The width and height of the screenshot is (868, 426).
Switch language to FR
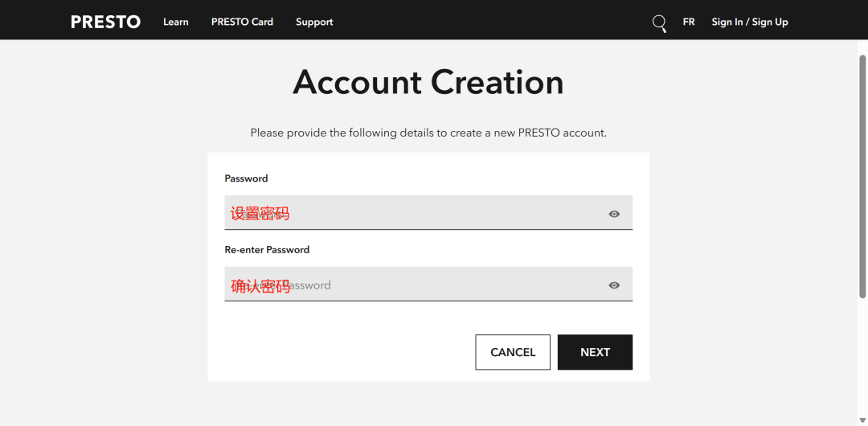pyautogui.click(x=689, y=23)
